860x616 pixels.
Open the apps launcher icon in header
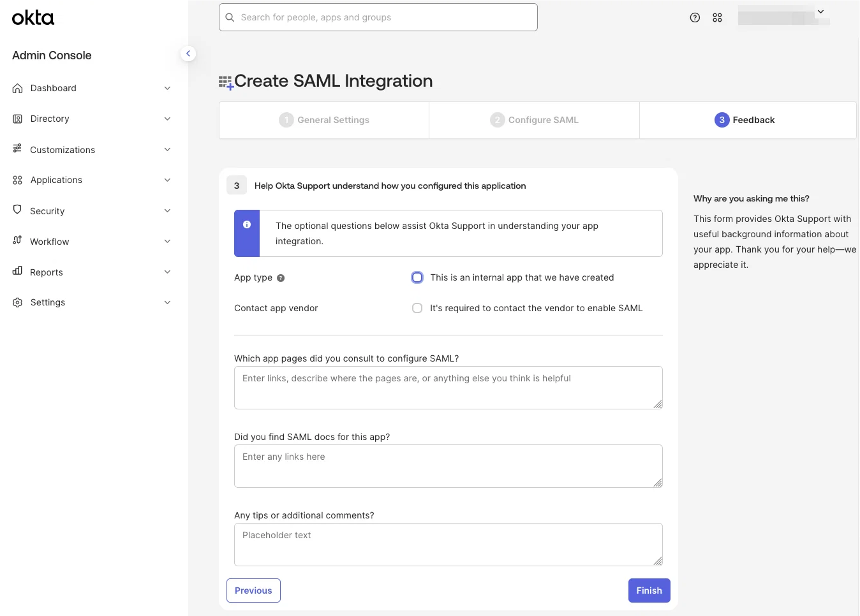click(x=717, y=18)
